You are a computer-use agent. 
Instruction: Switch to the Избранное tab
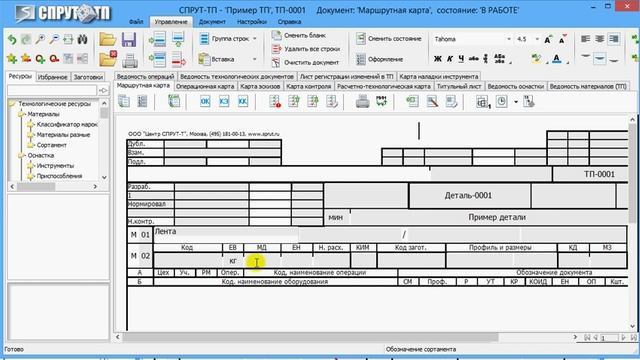(x=53, y=77)
